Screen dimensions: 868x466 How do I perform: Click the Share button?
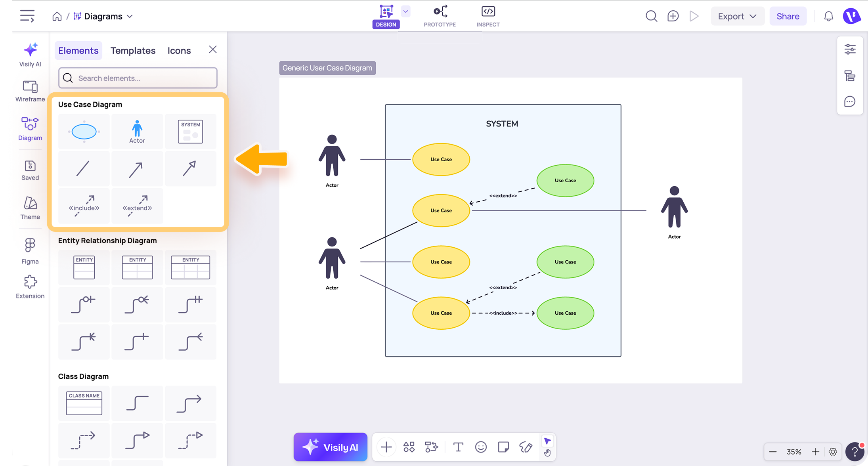(x=788, y=16)
